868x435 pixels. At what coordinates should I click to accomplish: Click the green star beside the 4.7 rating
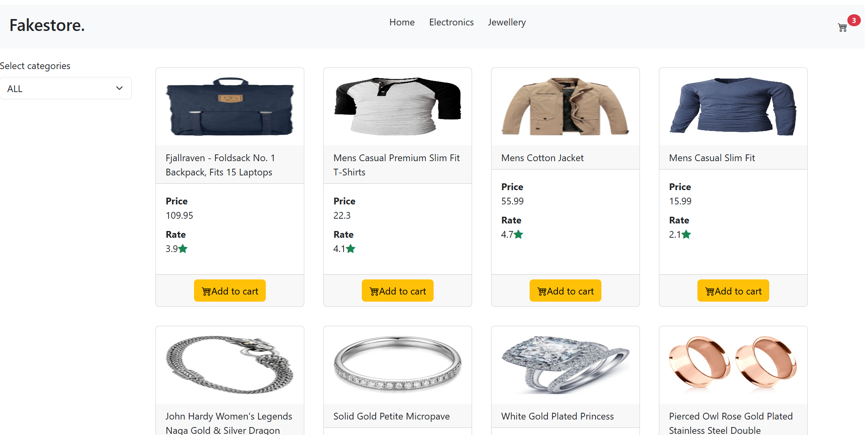518,235
